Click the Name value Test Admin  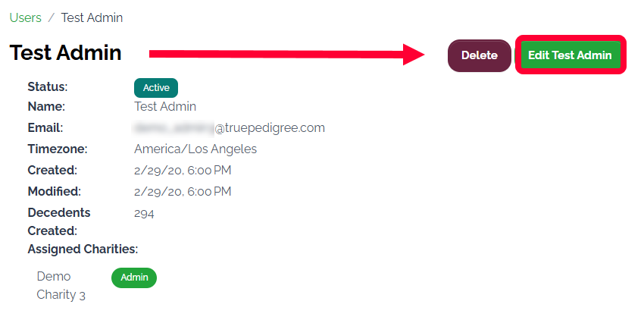[165, 107]
